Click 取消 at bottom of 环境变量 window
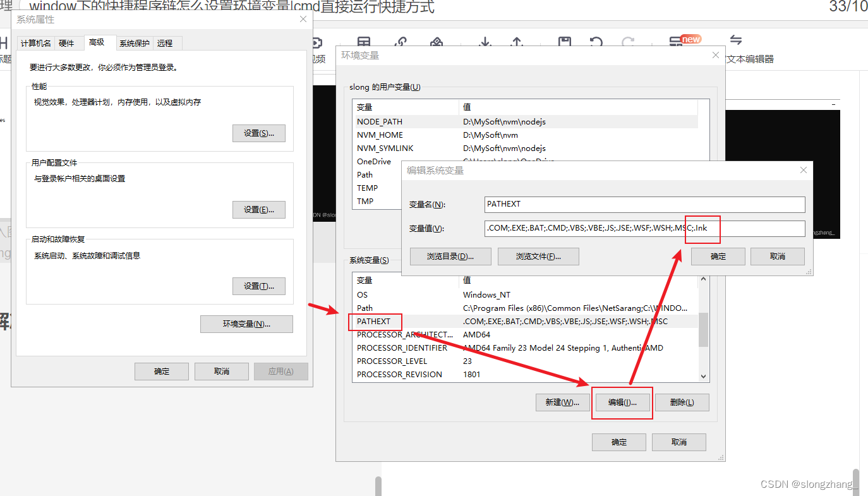This screenshot has width=868, height=496. pos(679,442)
